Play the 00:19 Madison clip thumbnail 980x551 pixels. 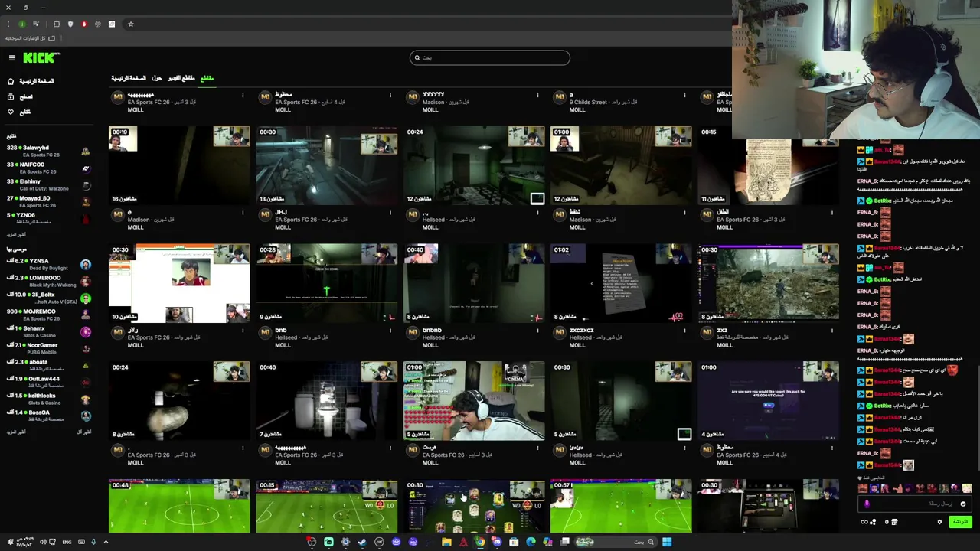179,166
